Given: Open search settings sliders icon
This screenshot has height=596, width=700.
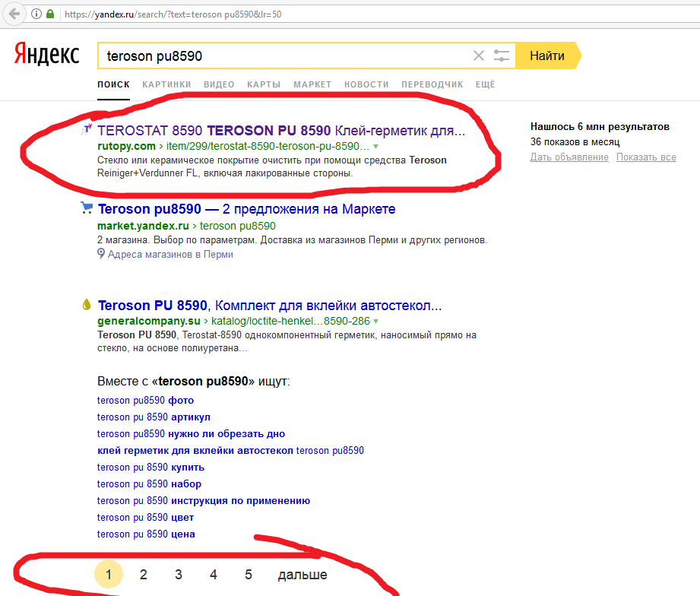Looking at the screenshot, I should coord(502,55).
